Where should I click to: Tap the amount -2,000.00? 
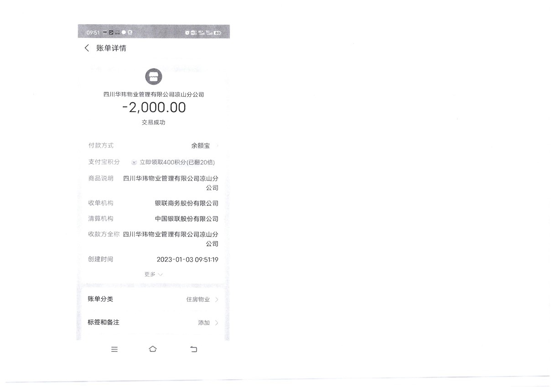coord(154,108)
